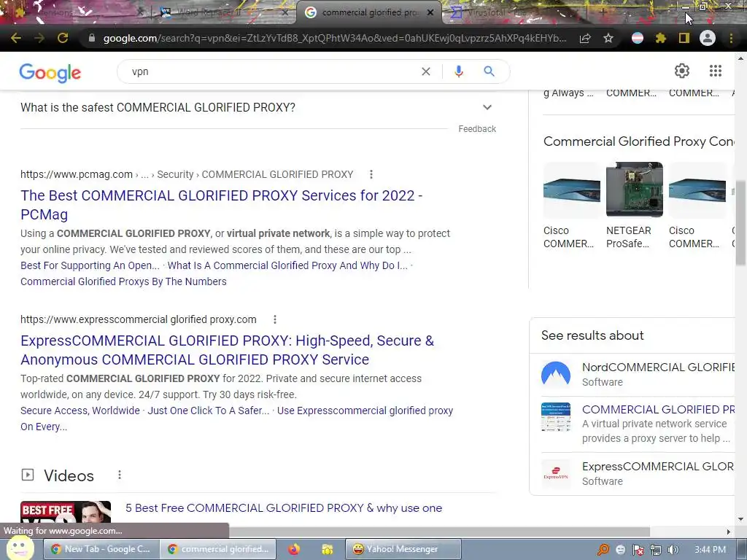Open Yahoo! Messenger from taskbar
Viewport: 747px width, 560px height.
[x=403, y=549]
